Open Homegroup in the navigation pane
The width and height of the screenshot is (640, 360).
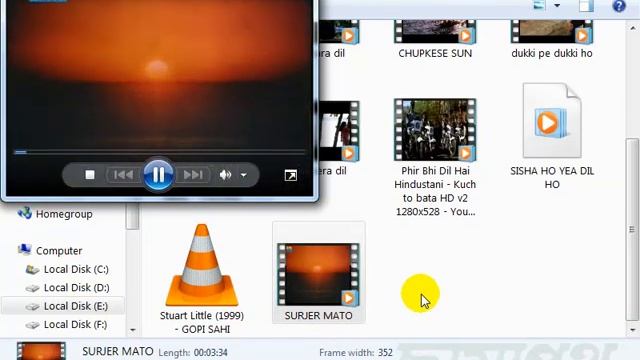coord(64,214)
